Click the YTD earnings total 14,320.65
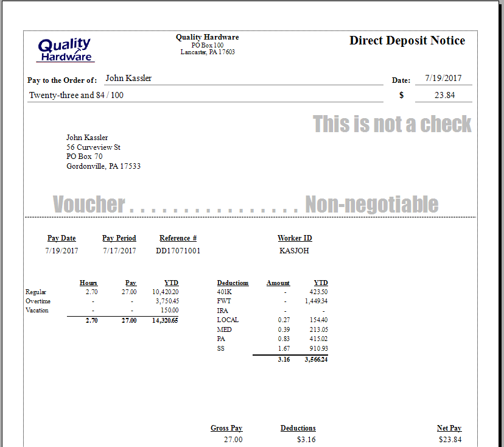 pos(165,320)
